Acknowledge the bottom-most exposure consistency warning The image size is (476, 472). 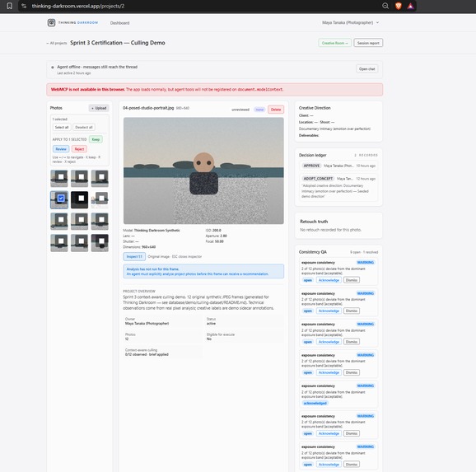click(x=329, y=465)
